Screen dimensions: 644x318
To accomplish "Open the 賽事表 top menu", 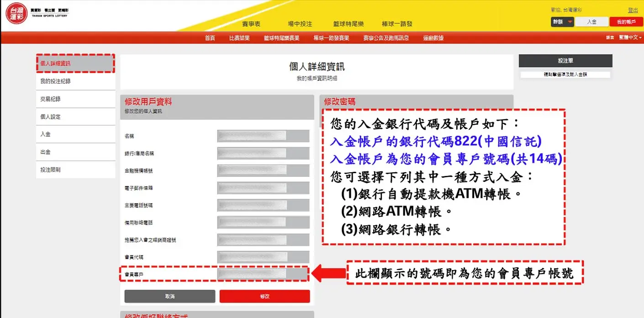I will 251,24.
